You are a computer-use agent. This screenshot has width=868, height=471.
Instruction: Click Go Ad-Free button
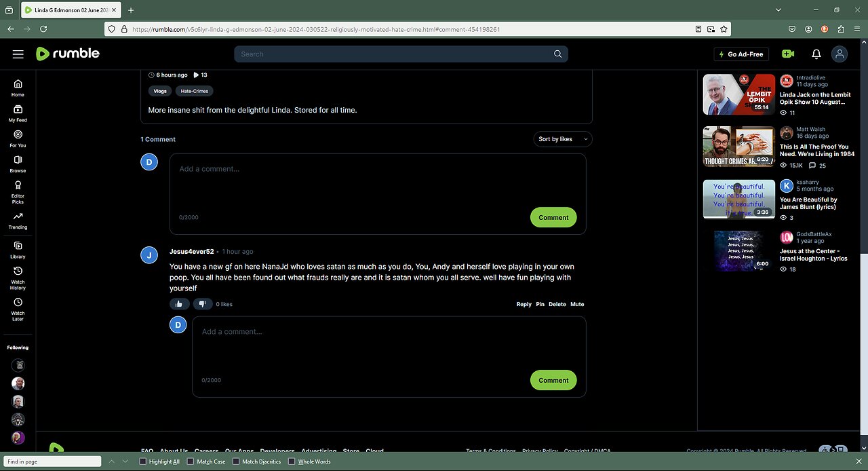pos(742,54)
